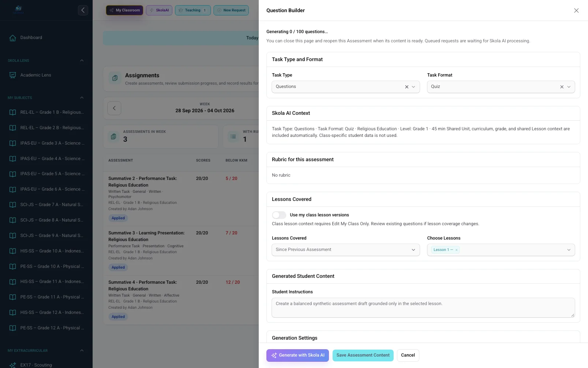The height and width of the screenshot is (368, 588).
Task: Select SCI-JS Grade 9 A Natural Science
Action: [46, 236]
